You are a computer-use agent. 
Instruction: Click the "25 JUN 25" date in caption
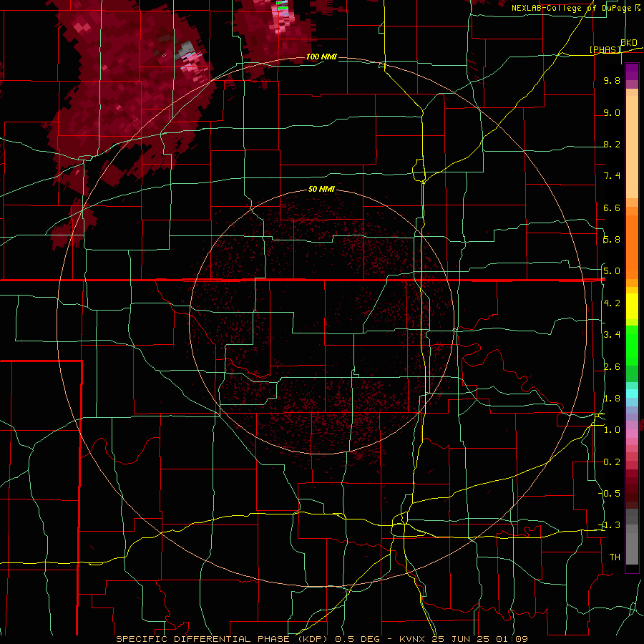click(x=459, y=639)
